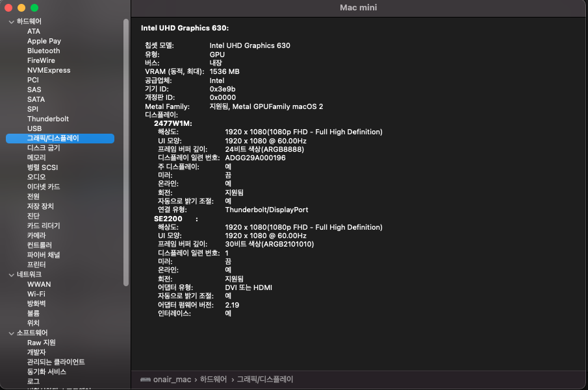Screen dimensions: 588x390
Task: Click the 30비트 색상(ARGB2101010) value
Action: [x=269, y=244]
